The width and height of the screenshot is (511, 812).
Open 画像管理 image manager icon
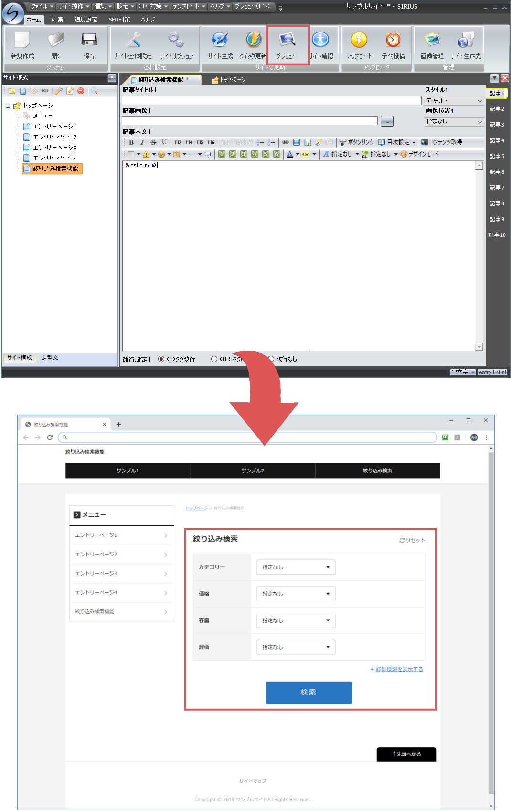coord(432,41)
